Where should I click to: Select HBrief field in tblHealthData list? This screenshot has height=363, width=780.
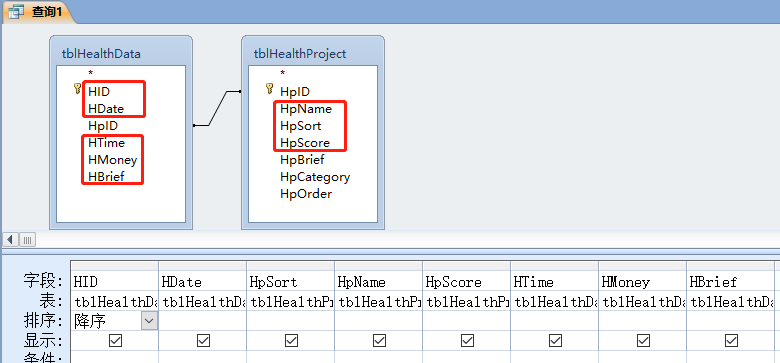click(x=106, y=177)
